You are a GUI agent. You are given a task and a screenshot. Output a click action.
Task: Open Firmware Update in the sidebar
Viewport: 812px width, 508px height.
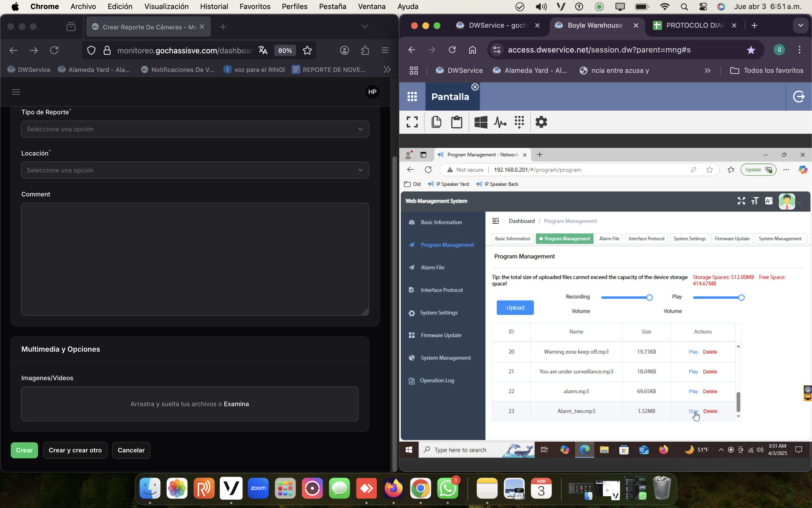pyautogui.click(x=441, y=335)
